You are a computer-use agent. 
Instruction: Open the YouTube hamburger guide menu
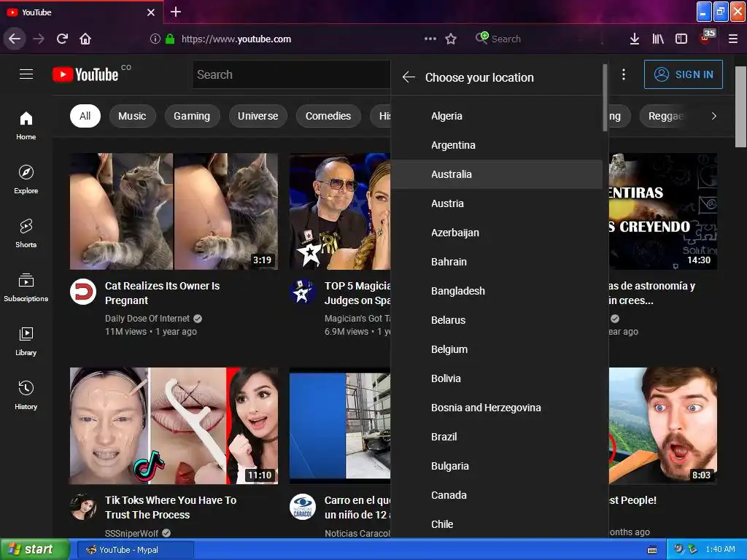point(26,74)
